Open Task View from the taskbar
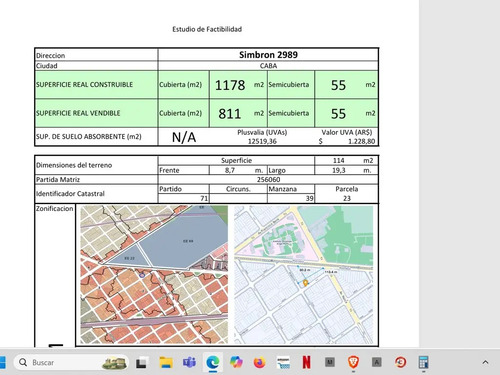 point(142,362)
